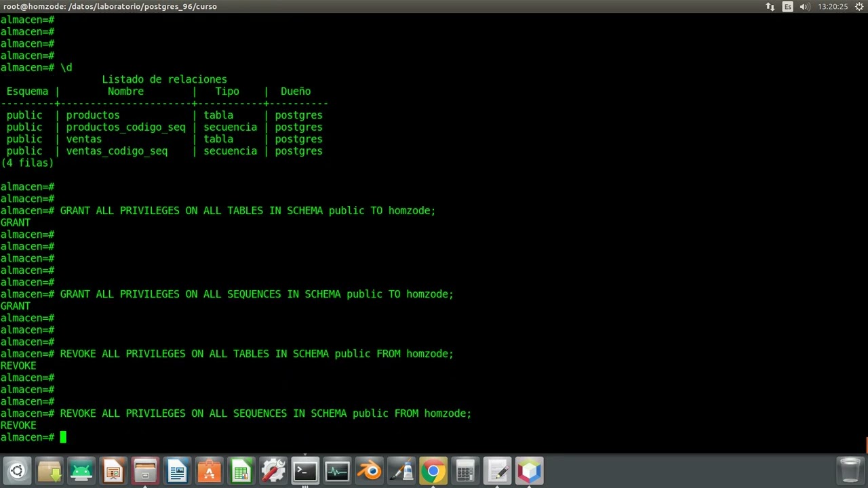Click the 'Listado de relaciones' heading
868x488 pixels.
click(x=164, y=79)
